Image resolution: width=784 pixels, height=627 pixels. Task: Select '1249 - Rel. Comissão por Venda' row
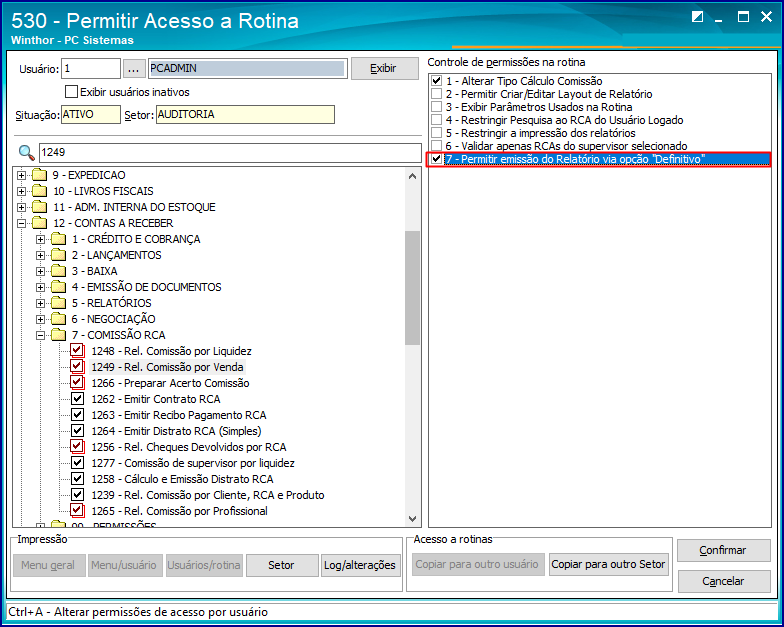pyautogui.click(x=167, y=367)
